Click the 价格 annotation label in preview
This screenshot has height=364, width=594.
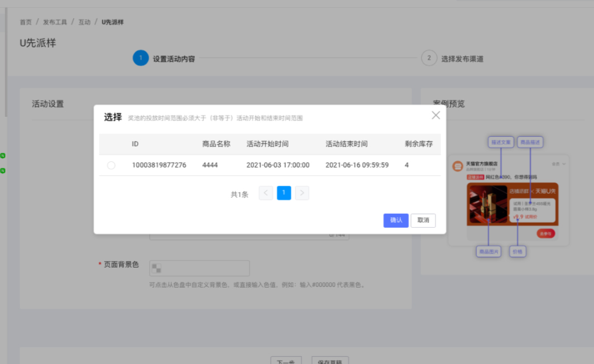click(x=518, y=251)
